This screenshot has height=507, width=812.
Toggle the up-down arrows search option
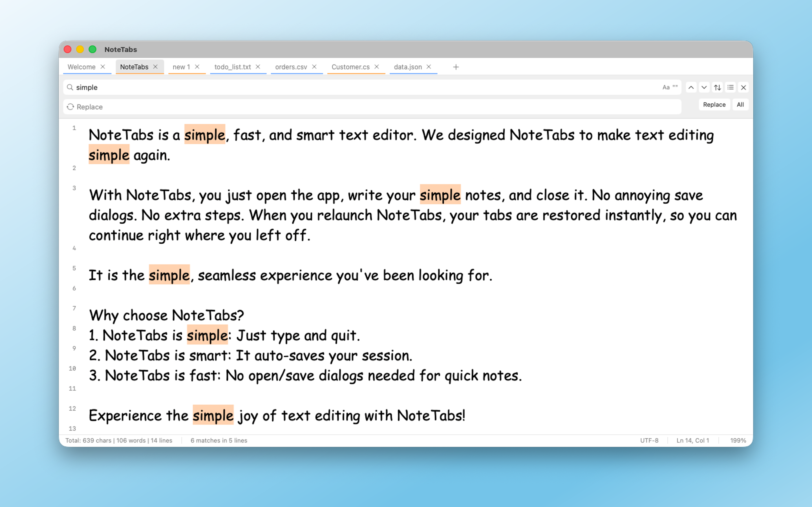click(x=717, y=87)
